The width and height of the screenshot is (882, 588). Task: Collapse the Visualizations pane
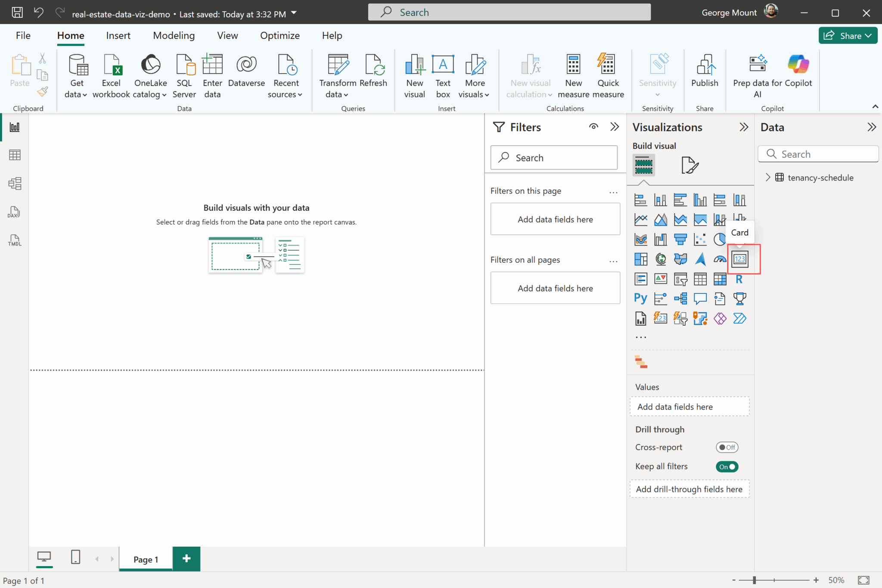click(744, 127)
